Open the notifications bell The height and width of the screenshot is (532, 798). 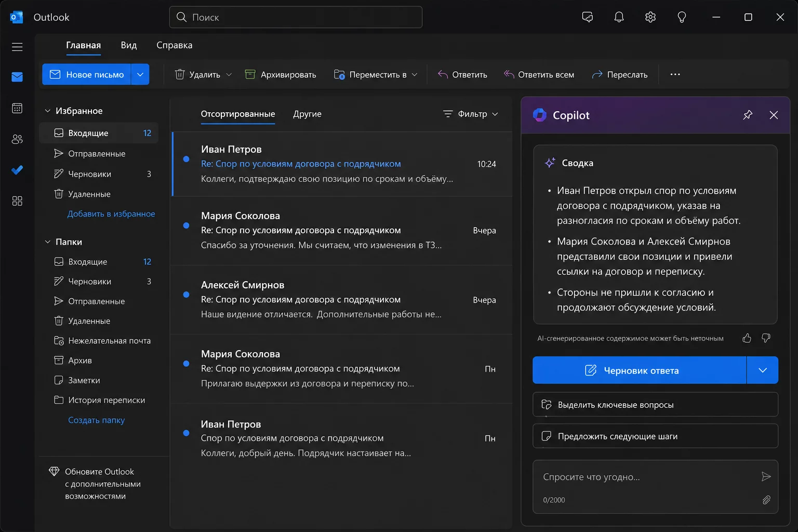pos(619,17)
